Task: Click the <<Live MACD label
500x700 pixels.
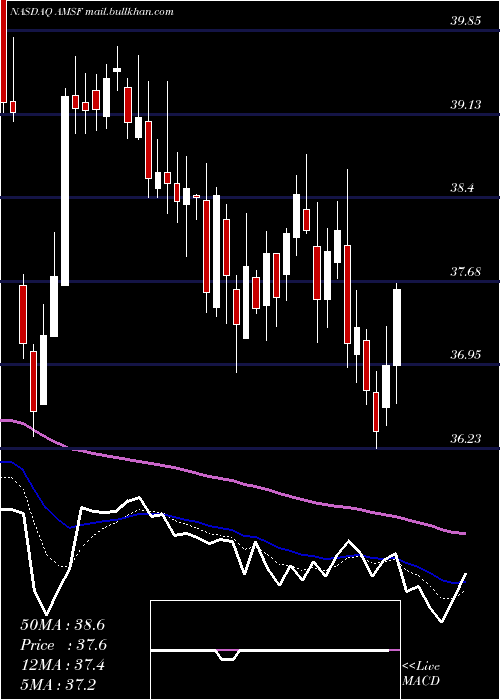Action: (x=421, y=674)
